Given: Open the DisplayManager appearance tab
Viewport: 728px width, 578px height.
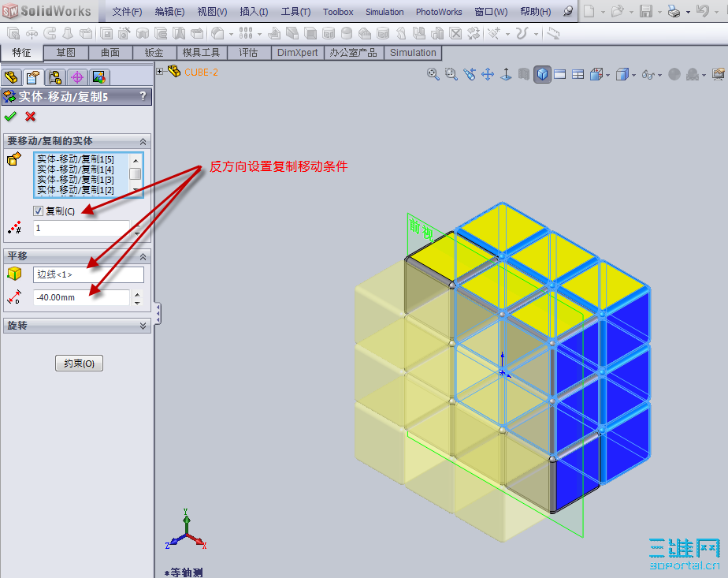Looking at the screenshot, I should tap(99, 77).
